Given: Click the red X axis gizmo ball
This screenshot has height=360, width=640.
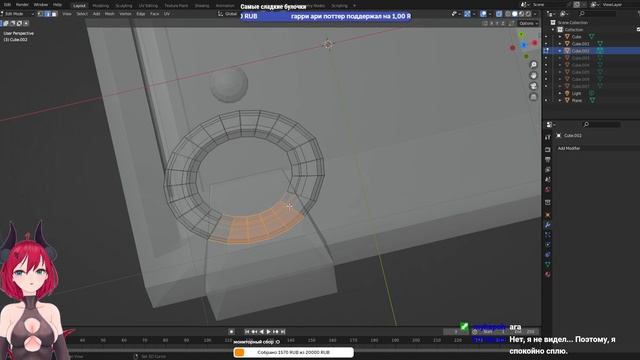Looking at the screenshot, I should click(534, 42).
